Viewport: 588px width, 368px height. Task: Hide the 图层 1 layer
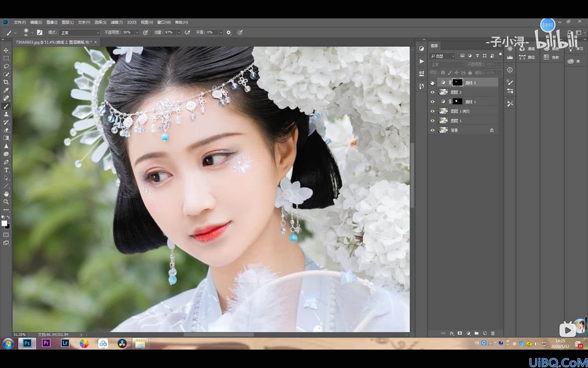click(x=433, y=121)
